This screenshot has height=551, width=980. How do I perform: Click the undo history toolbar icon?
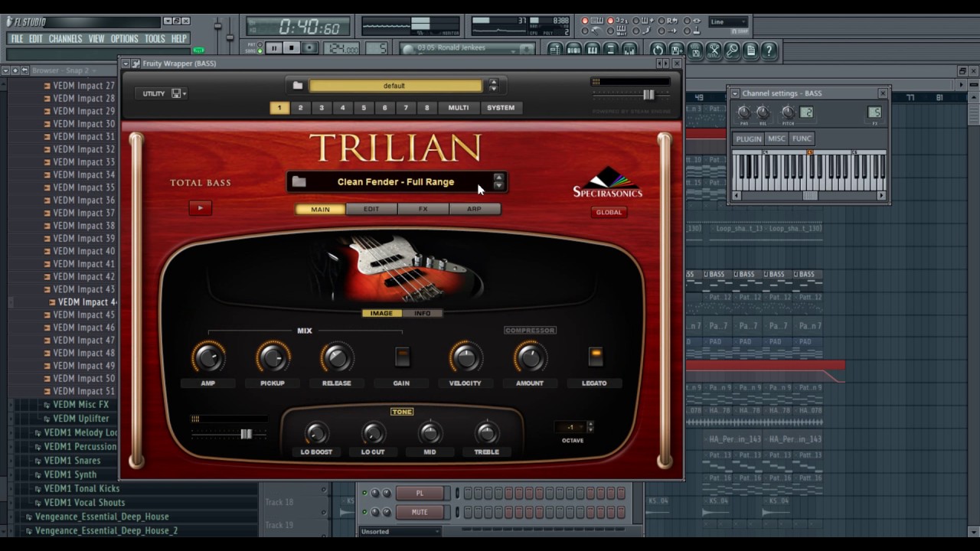pos(658,51)
